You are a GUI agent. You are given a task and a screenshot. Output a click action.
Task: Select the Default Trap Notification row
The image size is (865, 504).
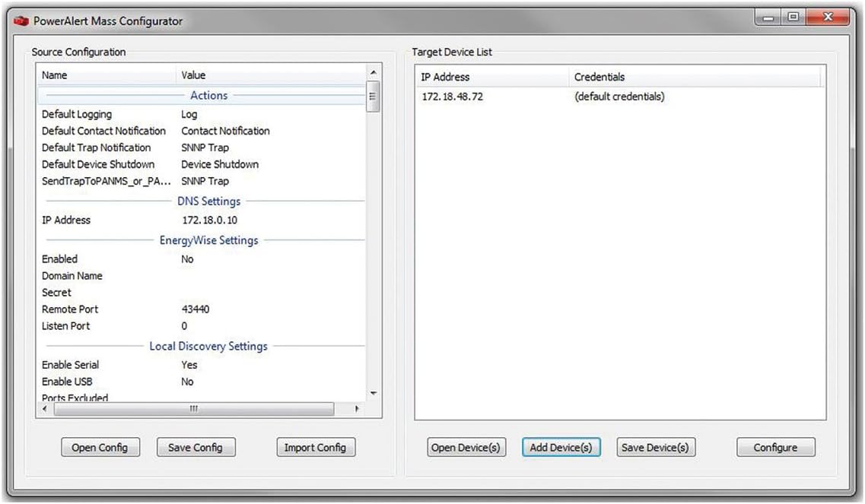click(202, 147)
